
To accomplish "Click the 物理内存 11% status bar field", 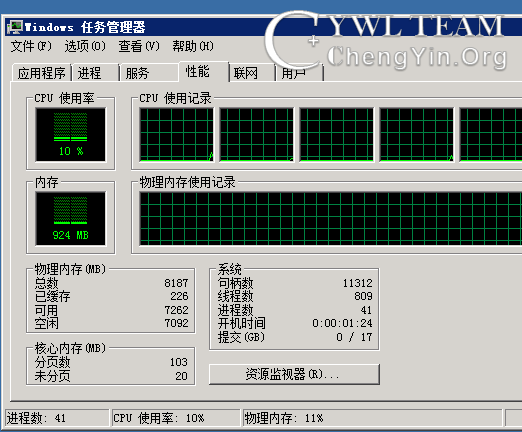I will point(372,418).
